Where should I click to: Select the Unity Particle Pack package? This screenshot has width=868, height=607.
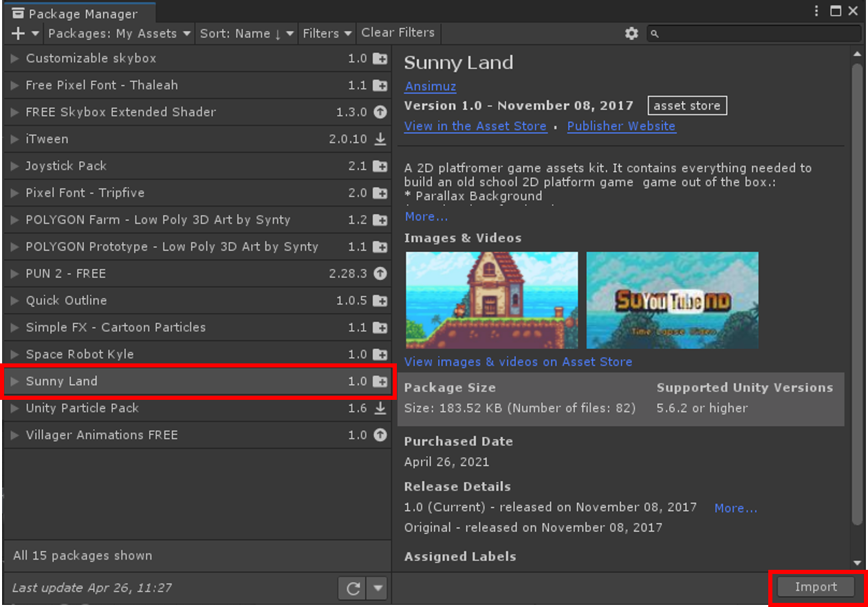[197, 408]
